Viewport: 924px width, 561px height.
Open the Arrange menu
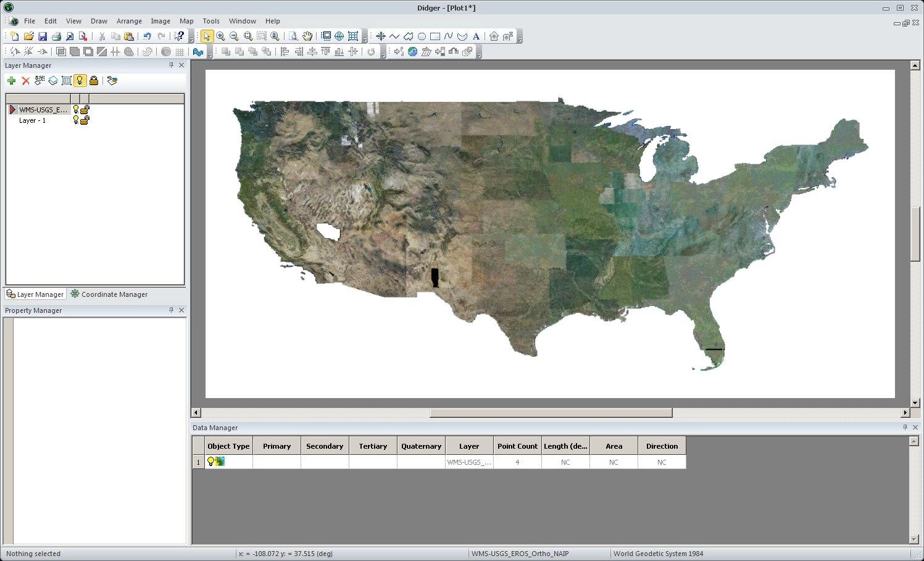[x=129, y=21]
